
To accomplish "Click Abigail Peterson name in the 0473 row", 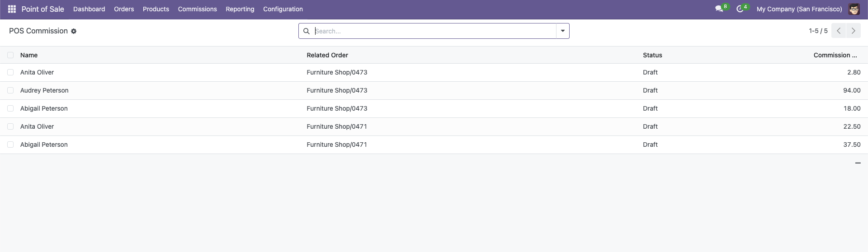I will (x=44, y=108).
